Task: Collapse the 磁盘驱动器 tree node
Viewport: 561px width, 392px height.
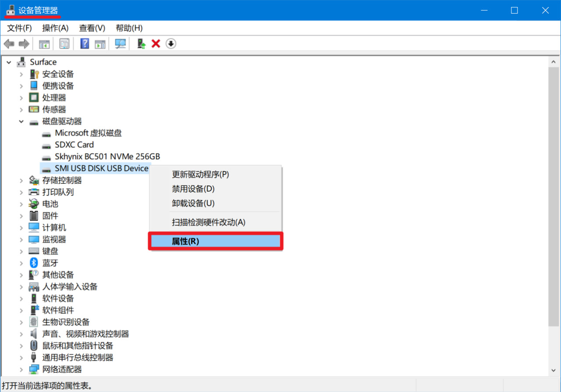Action: point(21,121)
